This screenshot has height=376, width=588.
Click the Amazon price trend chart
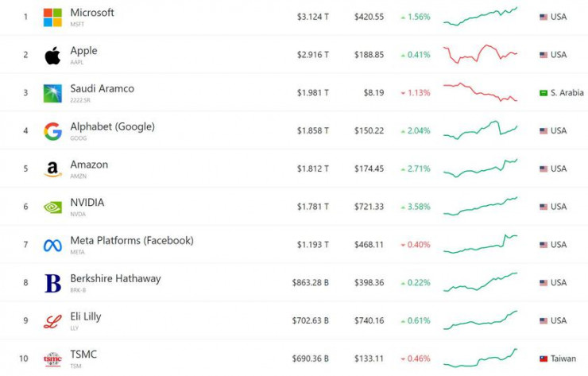[480, 168]
